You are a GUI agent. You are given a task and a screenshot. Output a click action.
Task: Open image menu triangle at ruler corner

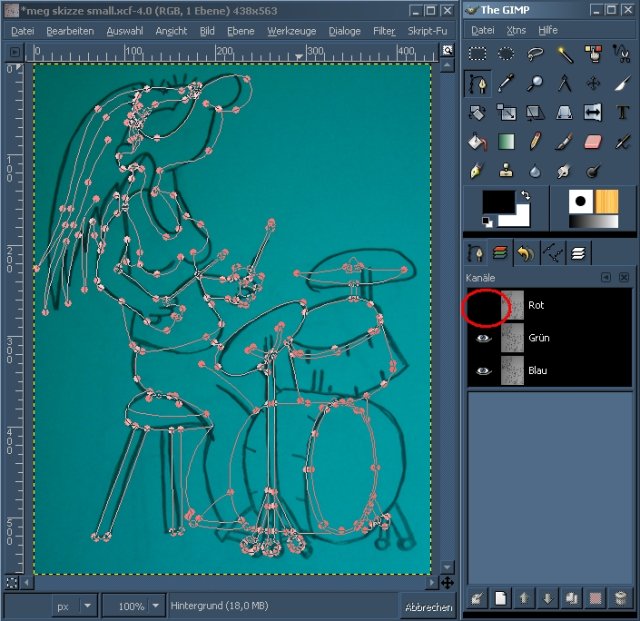pos(14,52)
